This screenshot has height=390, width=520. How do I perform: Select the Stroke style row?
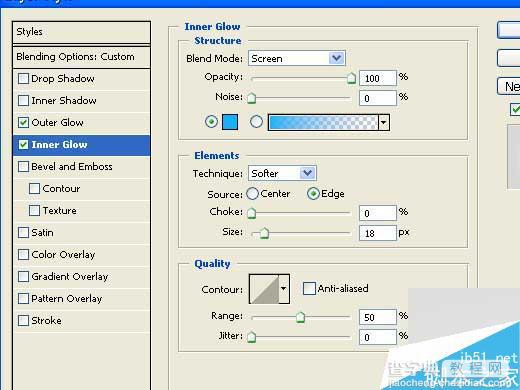(81, 321)
